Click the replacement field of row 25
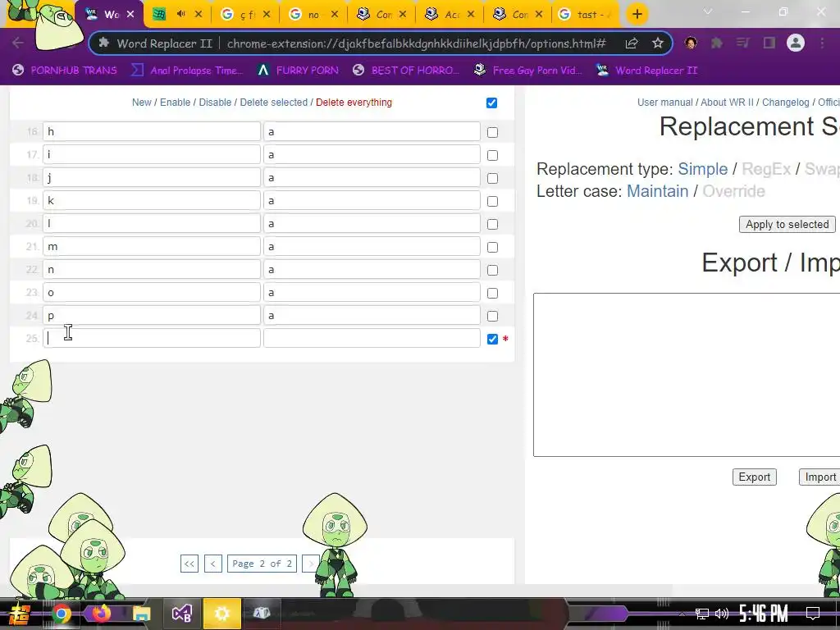The height and width of the screenshot is (630, 840). [372, 338]
